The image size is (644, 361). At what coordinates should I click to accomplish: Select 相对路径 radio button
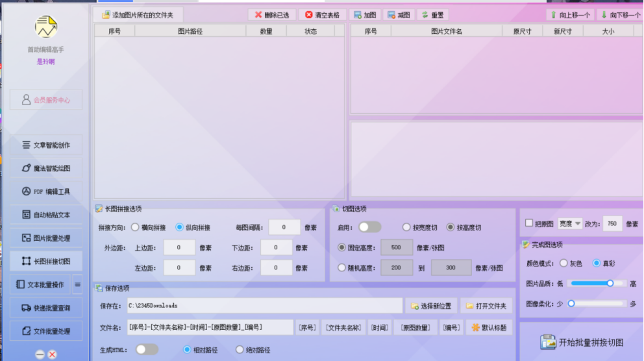(187, 350)
